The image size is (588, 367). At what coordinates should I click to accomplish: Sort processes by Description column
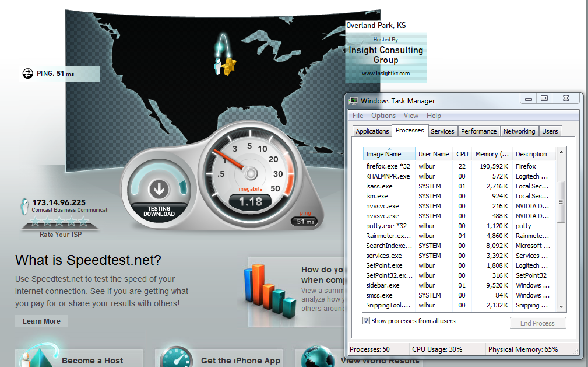(534, 154)
